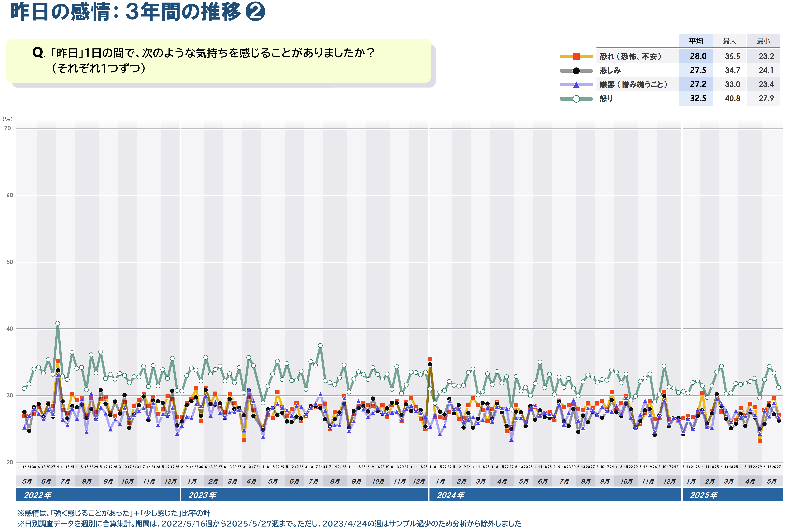This screenshot has height=532, width=786.
Task: Click the 5月 label under 2025年
Action: pyautogui.click(x=772, y=481)
